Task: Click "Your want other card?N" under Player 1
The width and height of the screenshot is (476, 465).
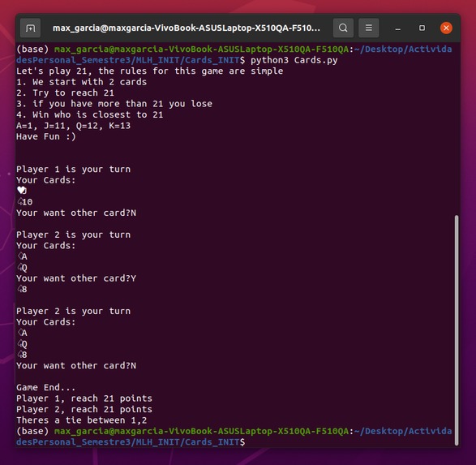Action: [x=76, y=213]
